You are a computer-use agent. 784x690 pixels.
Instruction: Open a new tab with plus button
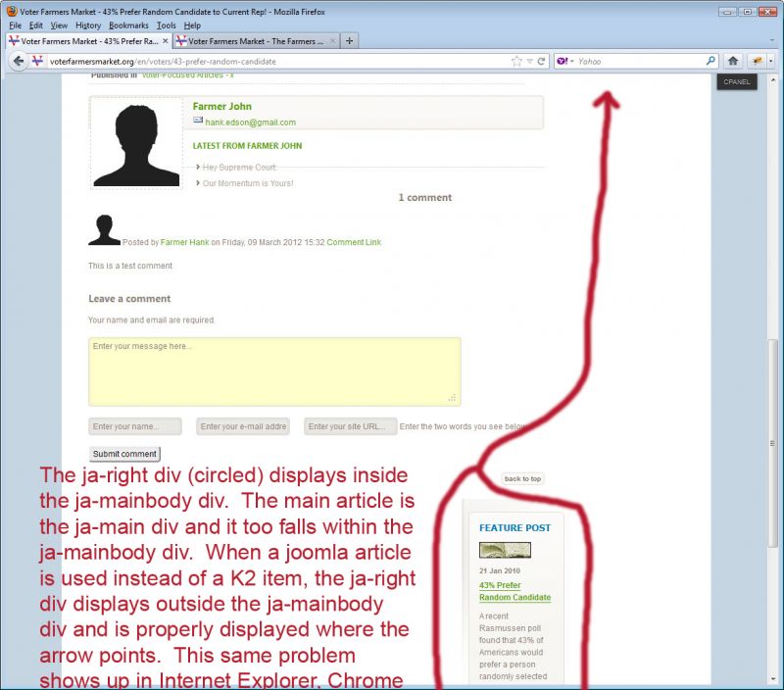tap(350, 40)
